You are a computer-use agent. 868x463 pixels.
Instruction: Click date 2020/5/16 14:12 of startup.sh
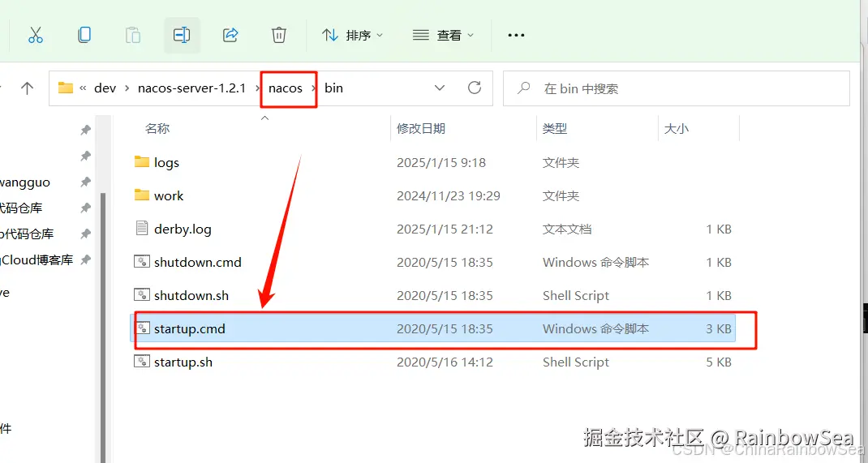click(445, 362)
